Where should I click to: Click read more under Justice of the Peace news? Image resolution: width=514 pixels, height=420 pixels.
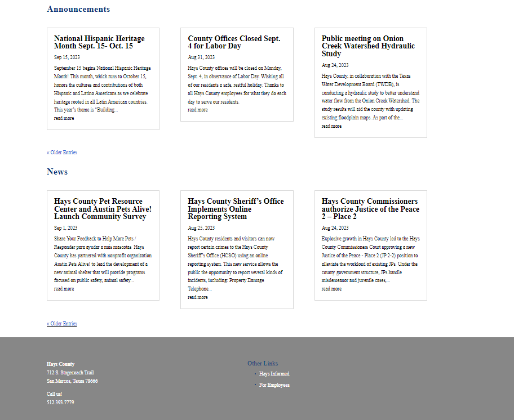click(x=331, y=289)
